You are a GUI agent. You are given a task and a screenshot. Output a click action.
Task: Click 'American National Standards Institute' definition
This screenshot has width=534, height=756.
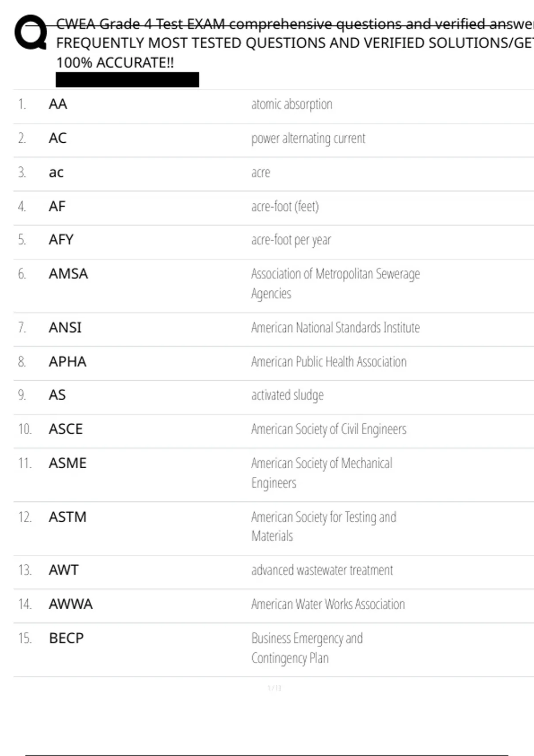[335, 328]
